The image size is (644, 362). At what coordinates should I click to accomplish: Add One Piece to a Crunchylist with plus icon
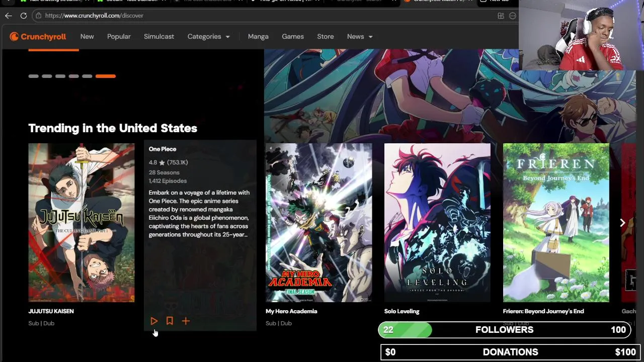[186, 321]
